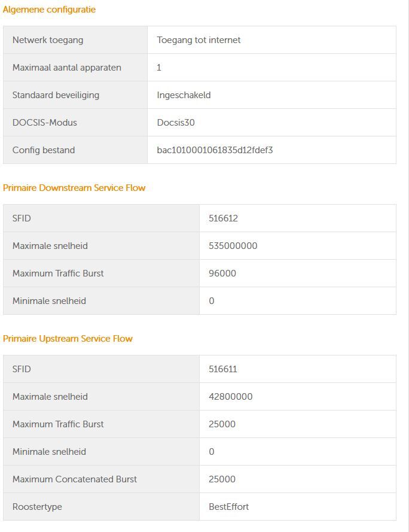Select the downstream SFID value 516612
Image resolution: width=409 pixels, height=532 pixels.
point(223,218)
